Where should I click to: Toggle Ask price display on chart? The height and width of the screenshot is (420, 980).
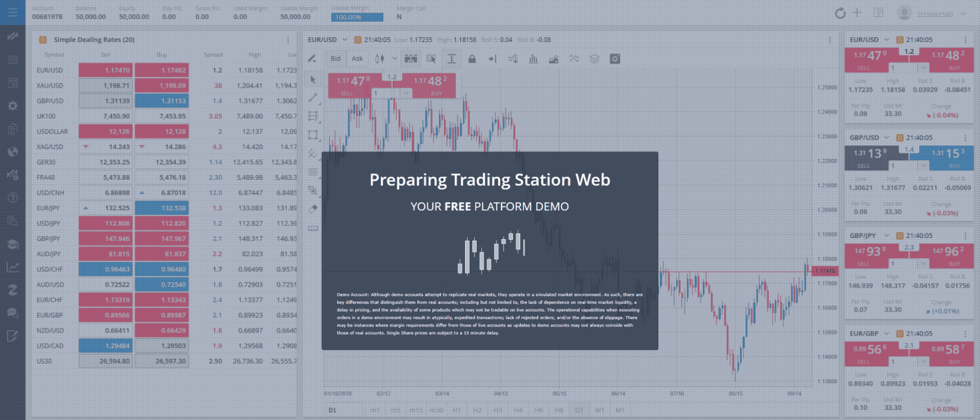click(357, 59)
